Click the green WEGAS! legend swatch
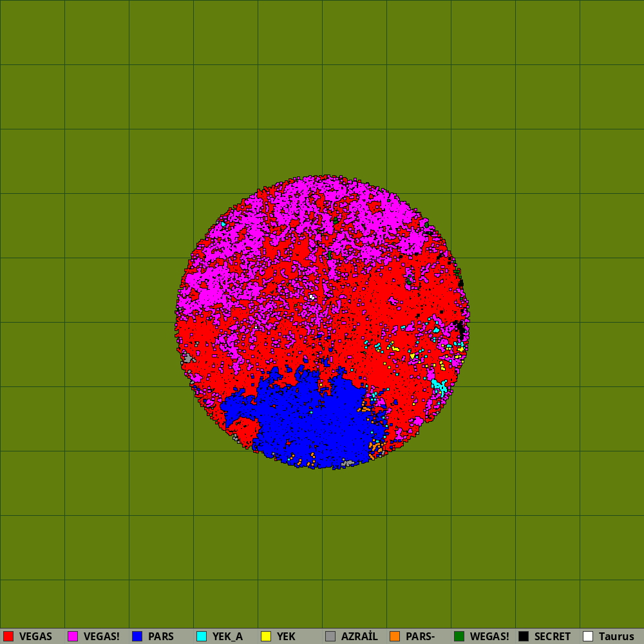Viewport: 644px width, 644px height. 459,636
